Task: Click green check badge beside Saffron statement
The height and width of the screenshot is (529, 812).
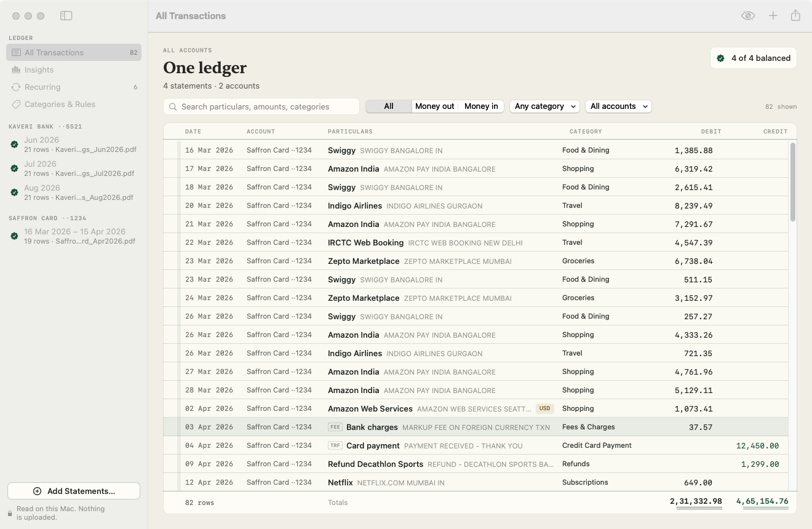Action: pyautogui.click(x=14, y=236)
